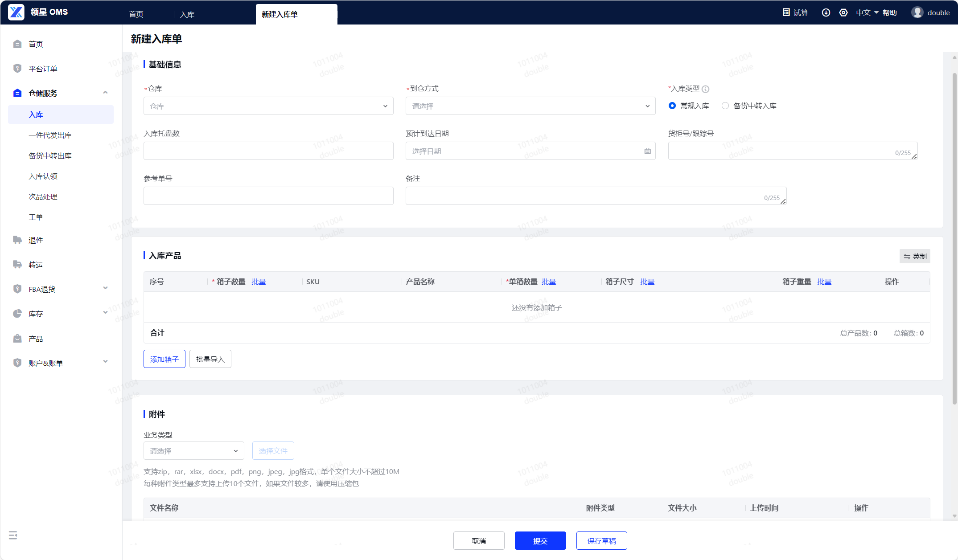Click the 保存草稿 button
Image resolution: width=958 pixels, height=560 pixels.
point(602,541)
